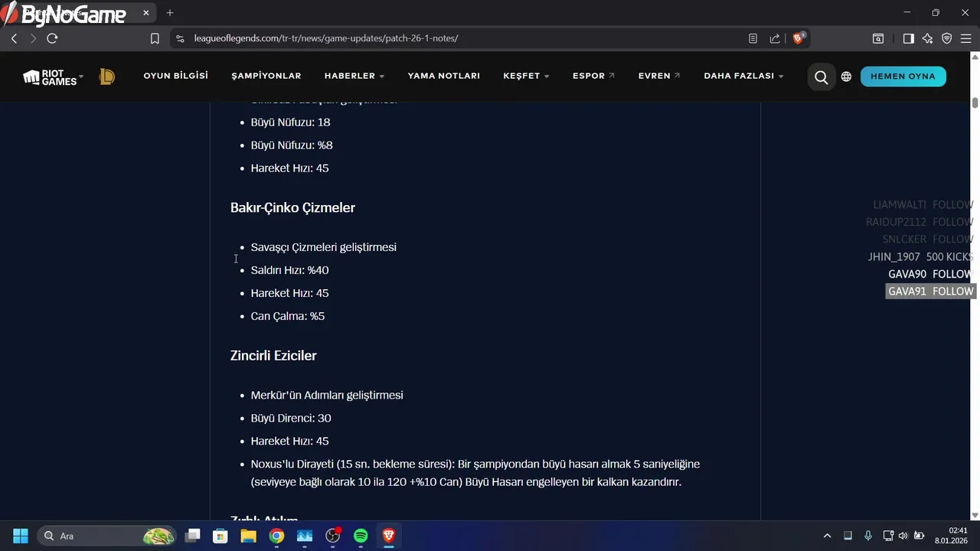Open language selector globe

pos(846,77)
